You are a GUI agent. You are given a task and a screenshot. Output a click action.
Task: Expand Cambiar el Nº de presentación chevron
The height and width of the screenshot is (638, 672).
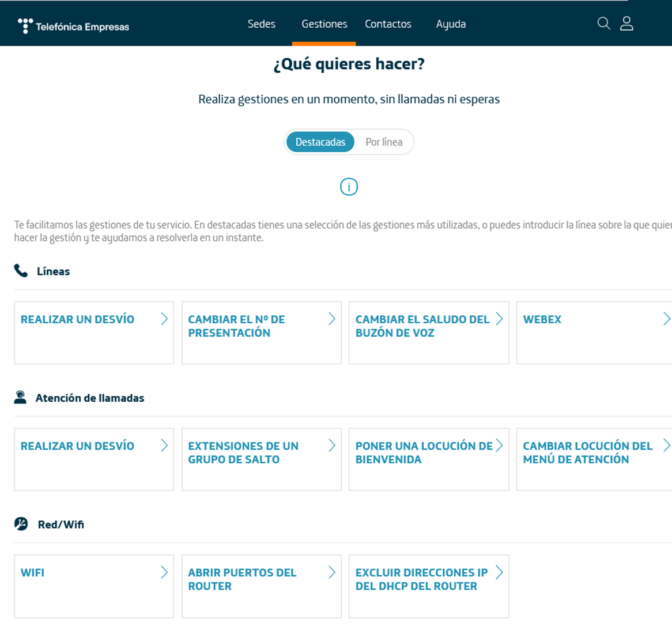coord(332,319)
